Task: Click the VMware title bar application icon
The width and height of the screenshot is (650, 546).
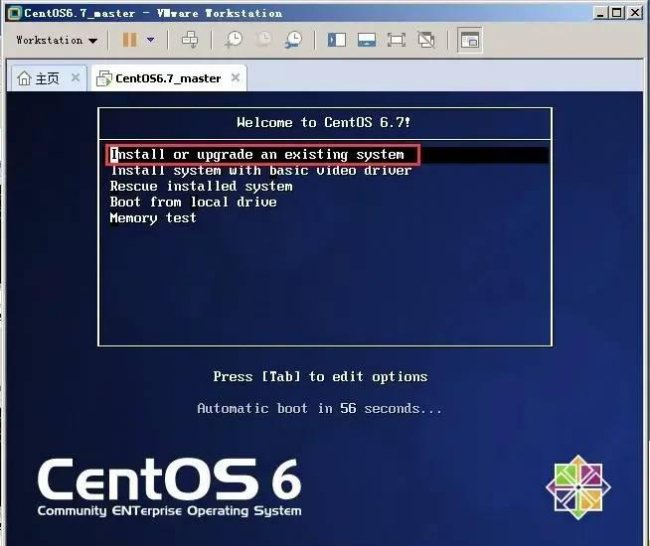Action: (15, 13)
